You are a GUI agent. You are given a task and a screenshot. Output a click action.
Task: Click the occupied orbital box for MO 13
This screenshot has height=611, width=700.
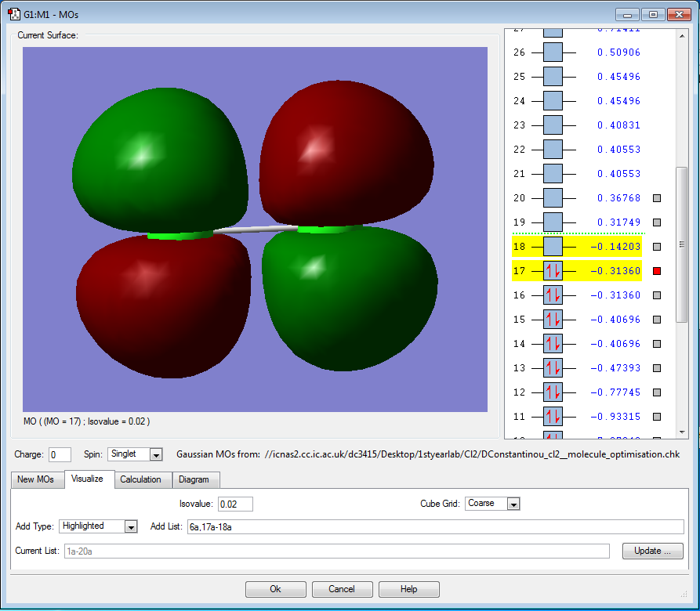[553, 368]
